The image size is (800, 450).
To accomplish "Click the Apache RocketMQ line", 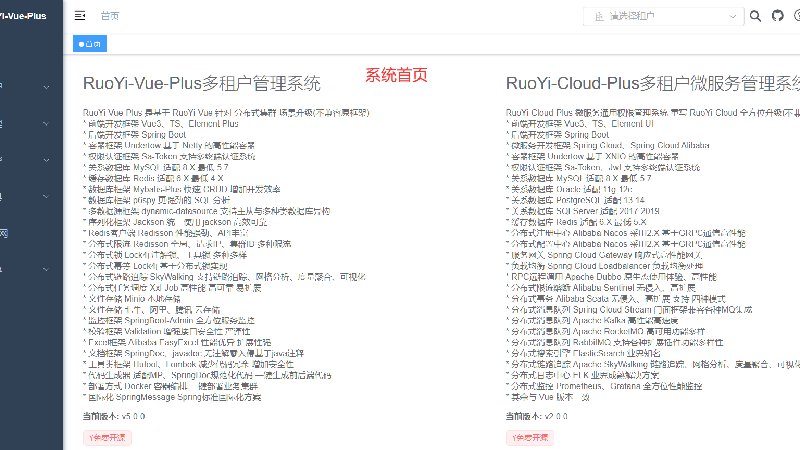I will click(606, 331).
